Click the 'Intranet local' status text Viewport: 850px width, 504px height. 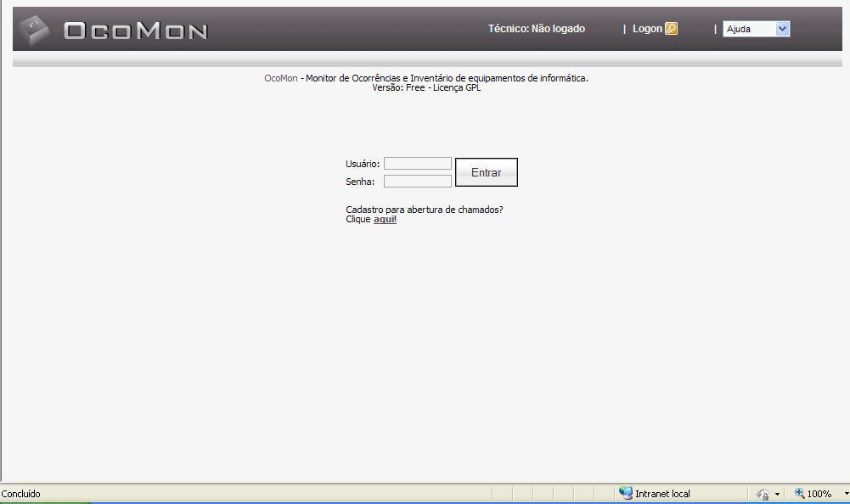pos(662,494)
